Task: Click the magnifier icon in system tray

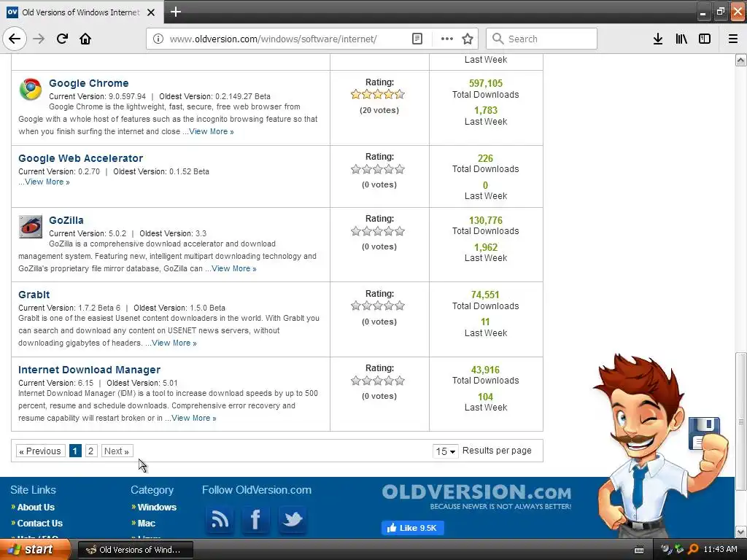Action: [x=693, y=550]
